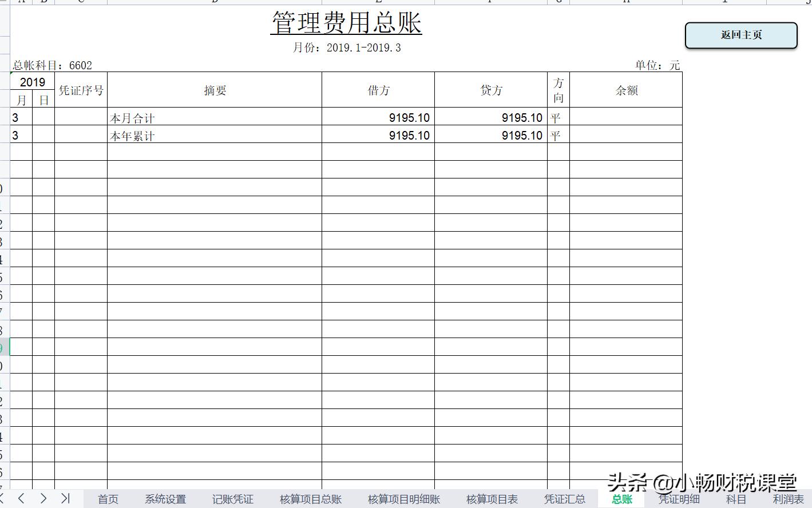Open the 核算项目表 sheet tab
Screen dimensions: 812x508
492,499
